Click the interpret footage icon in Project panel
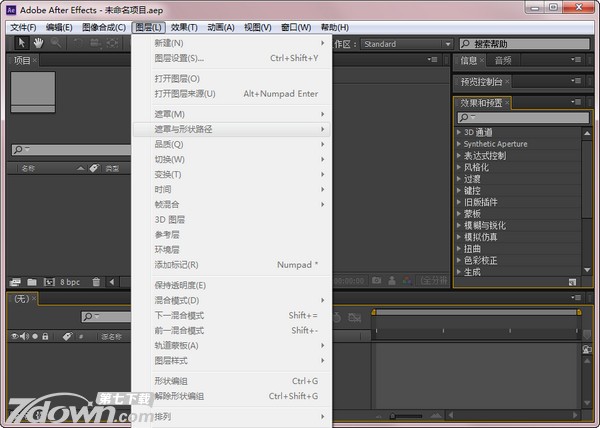The height and width of the screenshot is (428, 600). pos(16,282)
